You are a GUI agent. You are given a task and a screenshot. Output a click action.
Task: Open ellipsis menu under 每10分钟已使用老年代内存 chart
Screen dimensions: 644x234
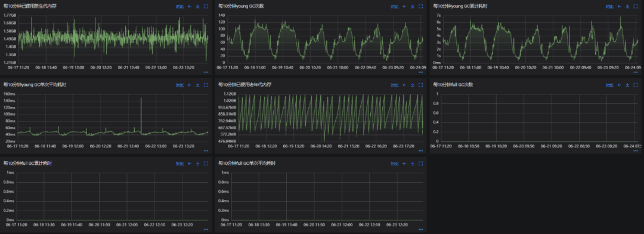coord(420,150)
